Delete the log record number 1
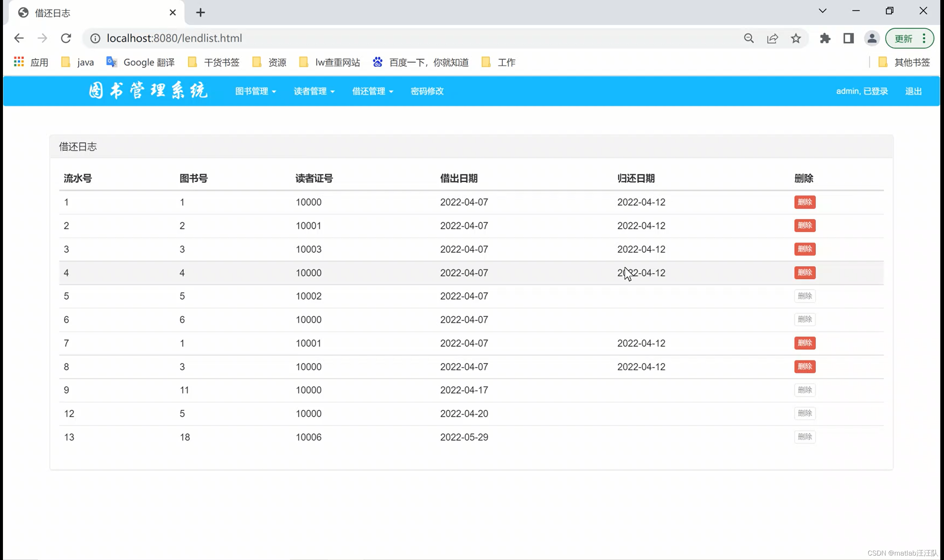The height and width of the screenshot is (560, 944). (805, 202)
